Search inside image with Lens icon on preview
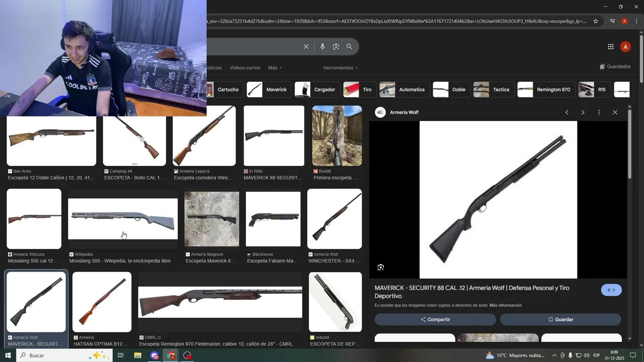Image resolution: width=644 pixels, height=362 pixels. click(381, 267)
